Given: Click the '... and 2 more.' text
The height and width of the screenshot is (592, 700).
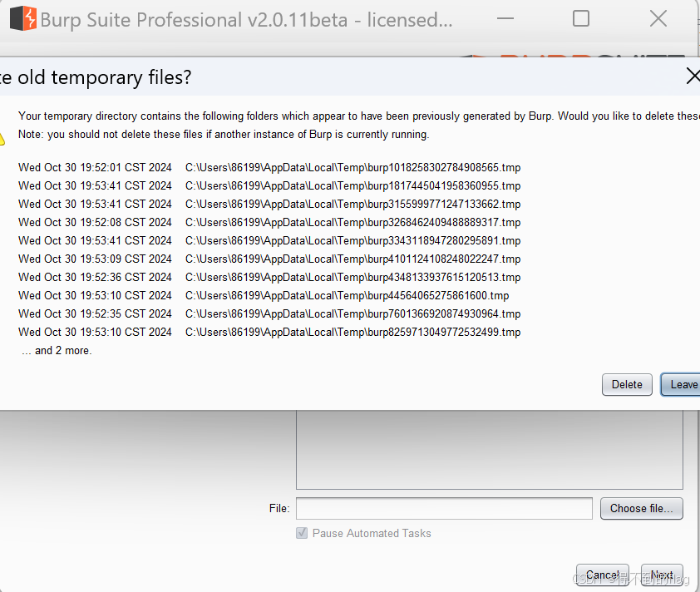Looking at the screenshot, I should (57, 351).
